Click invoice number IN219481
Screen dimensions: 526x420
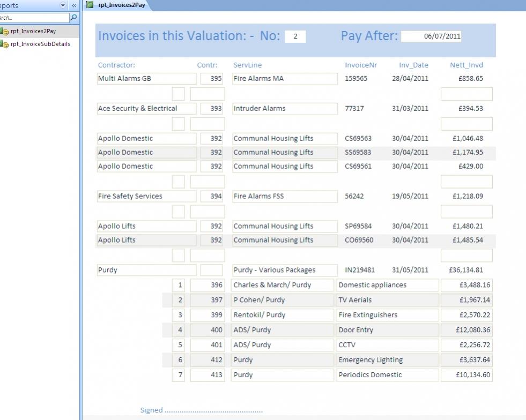click(x=360, y=270)
